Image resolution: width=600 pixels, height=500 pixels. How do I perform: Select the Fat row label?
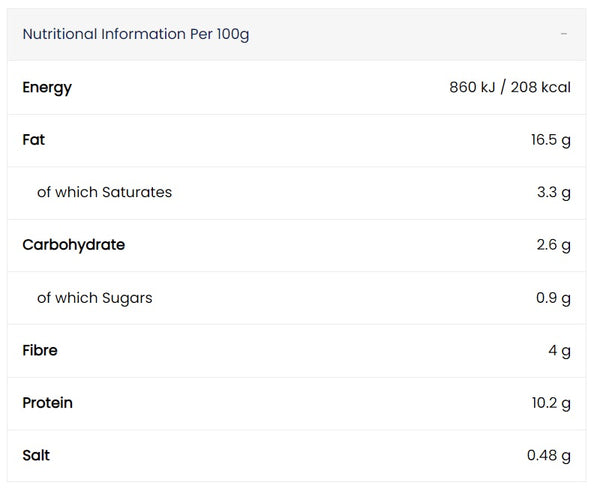tap(34, 140)
